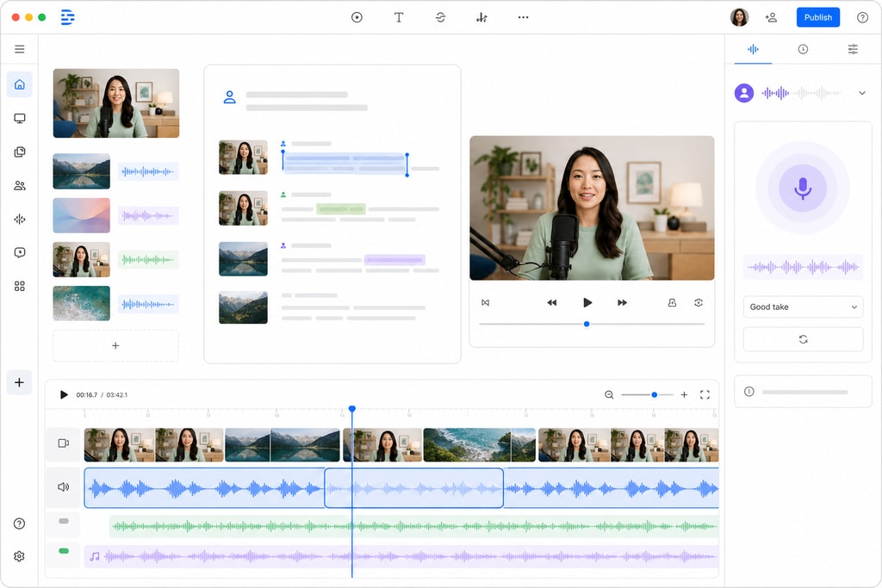
Task: Open the copy/layers sidebar icon
Action: (x=20, y=152)
